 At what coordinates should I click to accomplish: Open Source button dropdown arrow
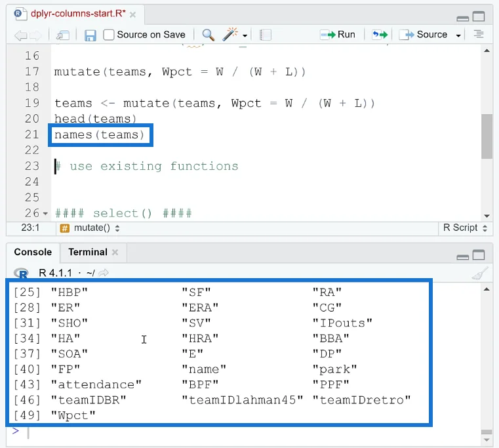tap(458, 35)
